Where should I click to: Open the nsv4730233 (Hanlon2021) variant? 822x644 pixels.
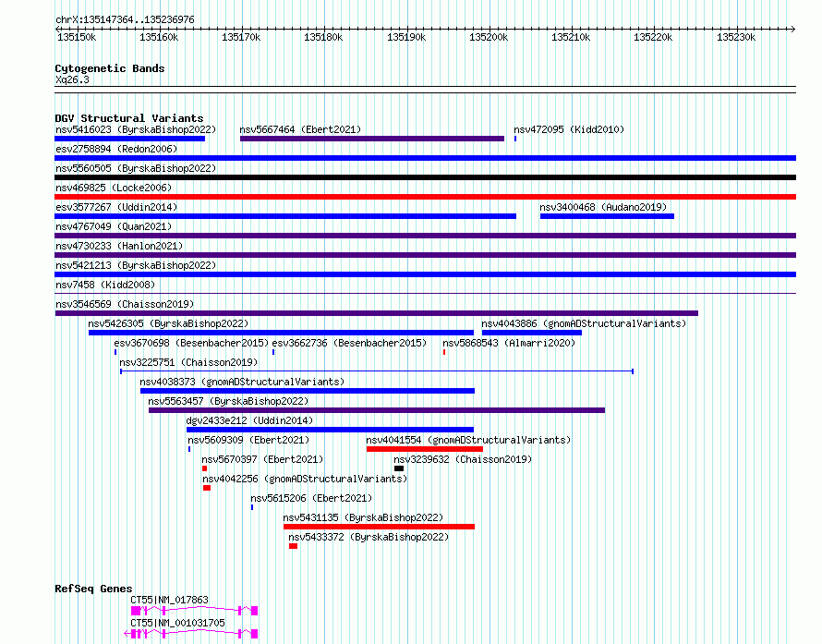pyautogui.click(x=425, y=255)
